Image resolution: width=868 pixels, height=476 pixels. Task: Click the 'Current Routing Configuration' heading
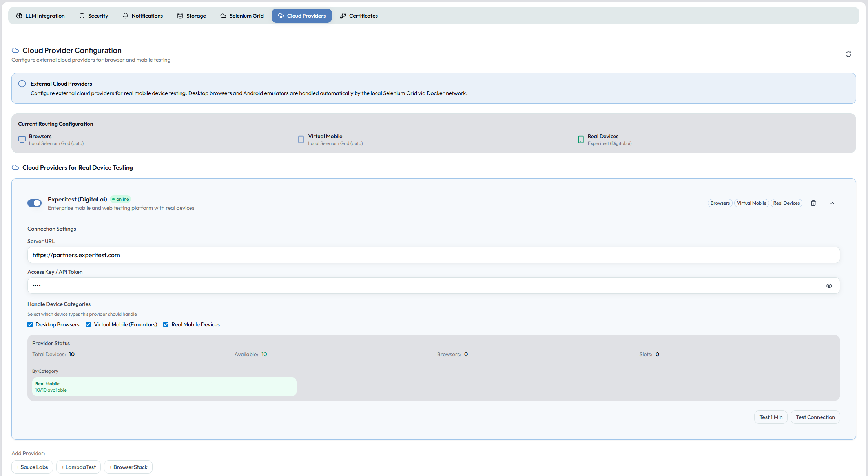pyautogui.click(x=55, y=124)
